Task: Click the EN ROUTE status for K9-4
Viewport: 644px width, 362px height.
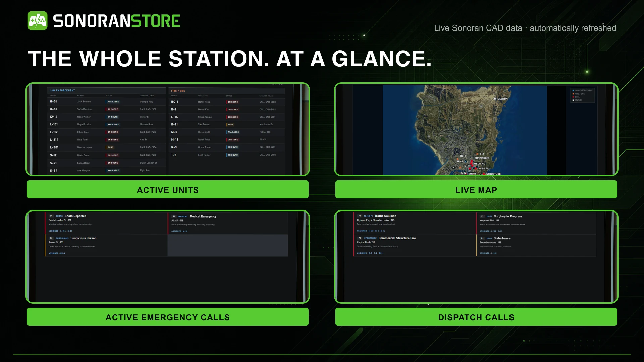Action: click(112, 117)
